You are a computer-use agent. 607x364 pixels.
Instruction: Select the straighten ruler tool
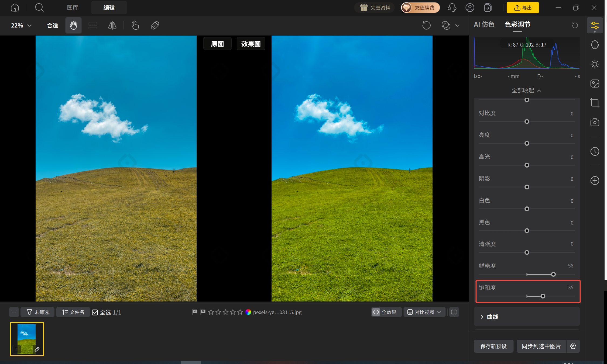(93, 25)
